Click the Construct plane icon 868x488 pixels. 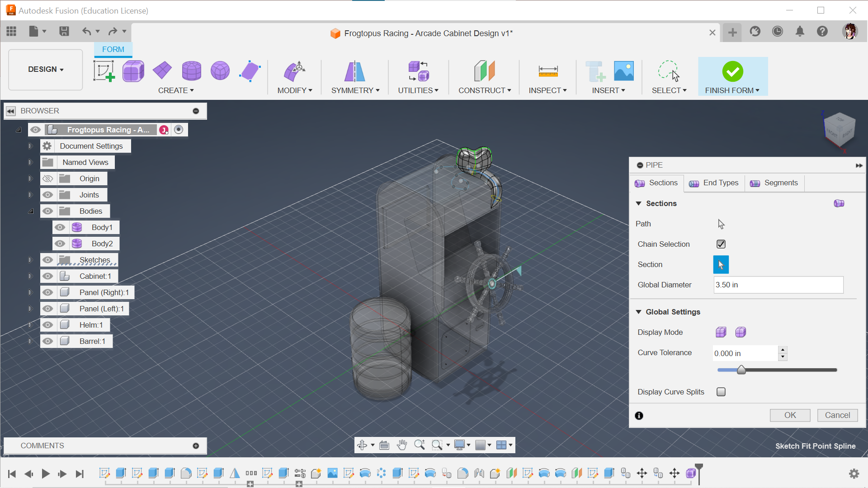485,71
